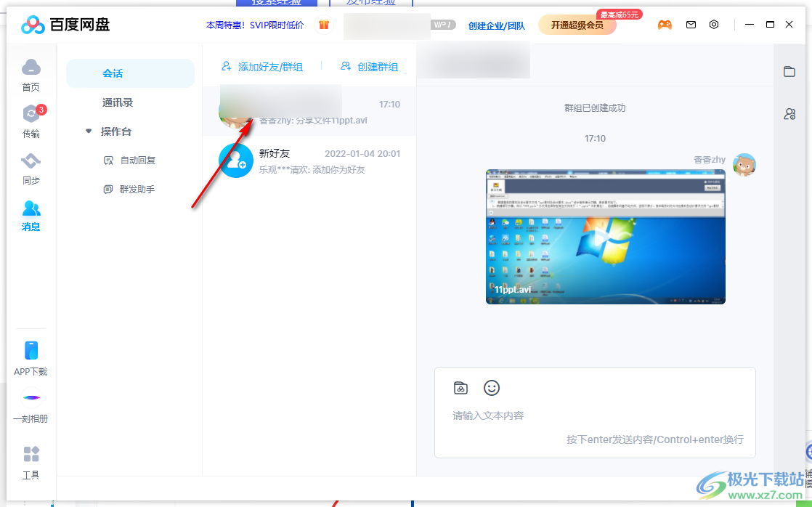812x507 pixels.
Task: Open the hexagon settings icon in title bar
Action: point(714,25)
